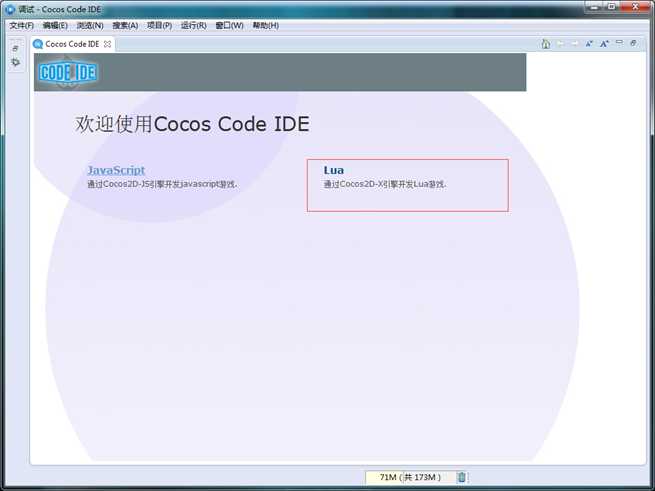Restore the welcome view from toolbar
The image size is (655, 491).
click(633, 43)
